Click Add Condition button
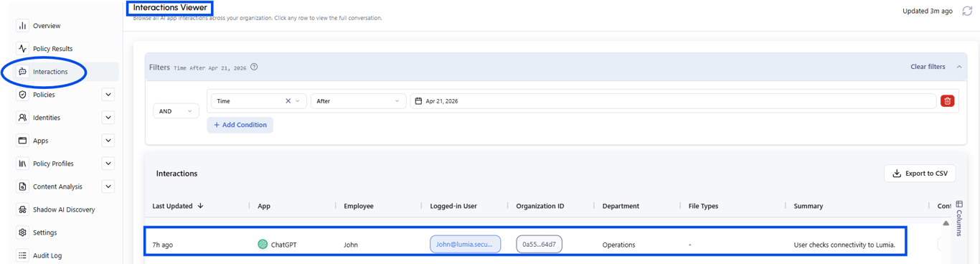 coord(240,125)
